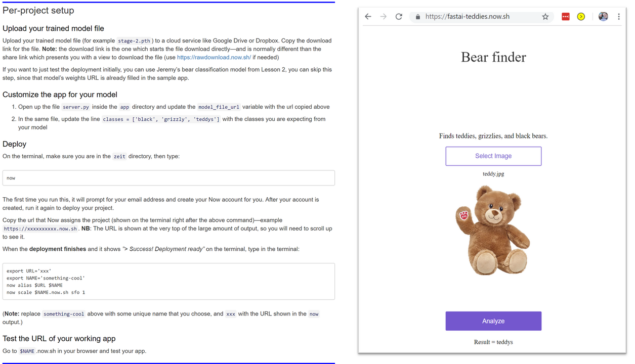Image resolution: width=635 pixels, height=364 pixels.
Task: Reload the Bear finder page
Action: (399, 17)
